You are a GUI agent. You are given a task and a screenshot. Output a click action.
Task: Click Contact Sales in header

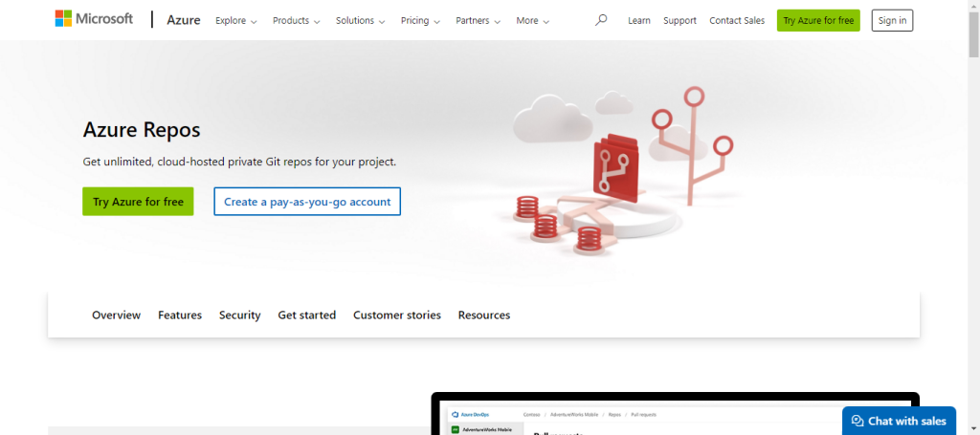tap(737, 21)
